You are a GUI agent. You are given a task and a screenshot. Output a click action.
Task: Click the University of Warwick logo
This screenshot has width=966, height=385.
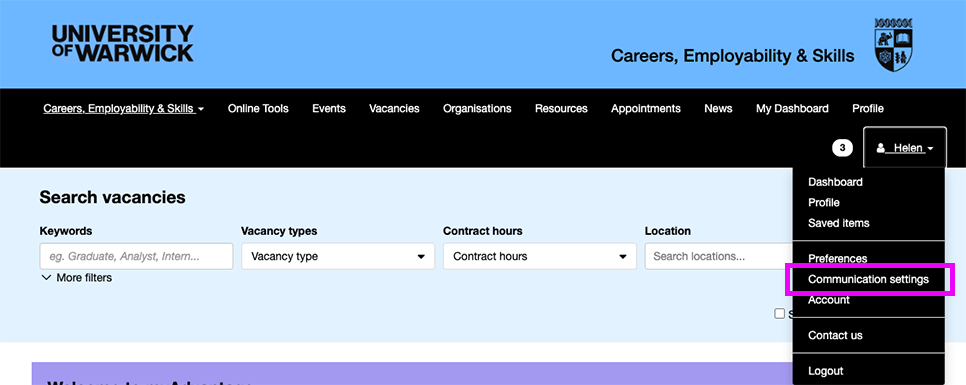[x=123, y=43]
